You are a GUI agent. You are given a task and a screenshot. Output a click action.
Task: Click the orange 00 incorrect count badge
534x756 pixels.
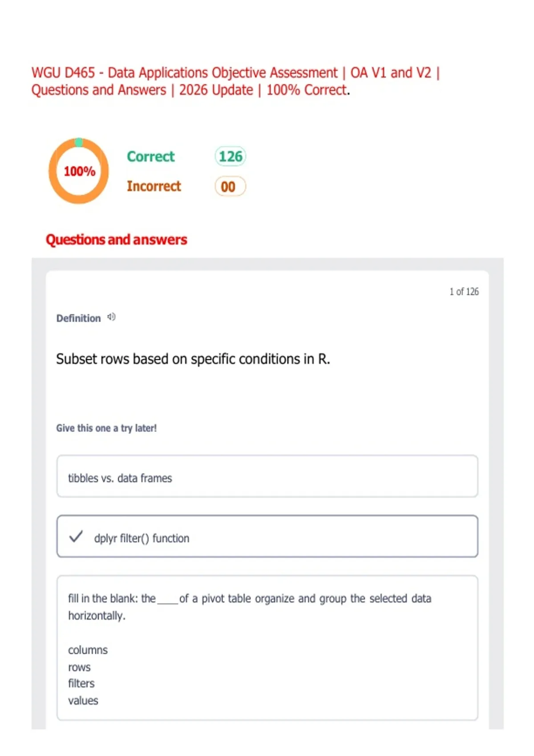pyautogui.click(x=230, y=186)
